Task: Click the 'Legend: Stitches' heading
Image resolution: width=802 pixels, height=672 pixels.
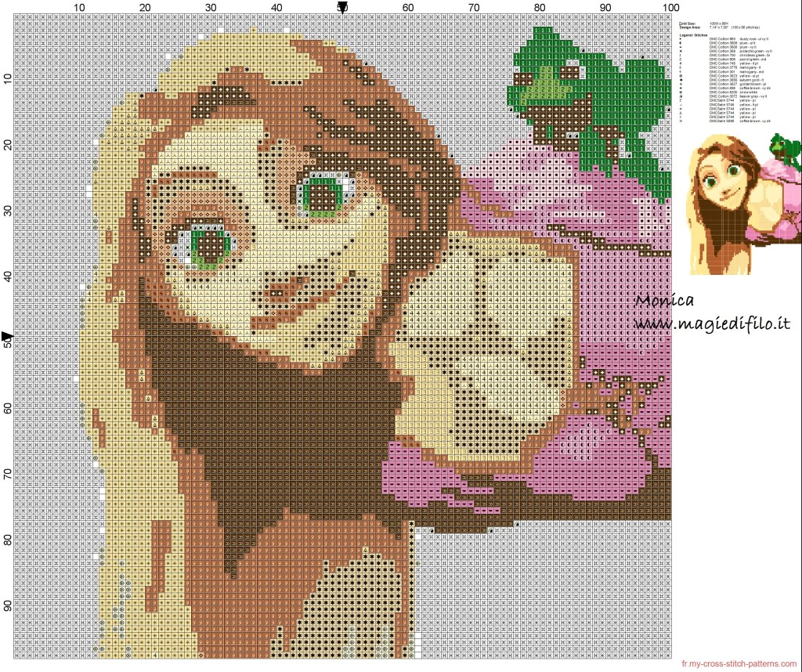Action: coord(694,35)
